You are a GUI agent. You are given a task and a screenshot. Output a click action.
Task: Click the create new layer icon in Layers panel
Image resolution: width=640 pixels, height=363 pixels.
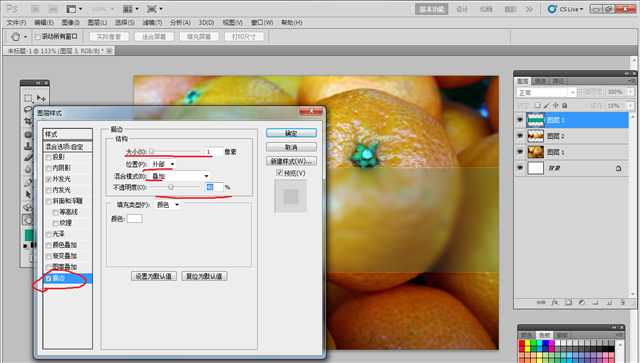point(609,303)
